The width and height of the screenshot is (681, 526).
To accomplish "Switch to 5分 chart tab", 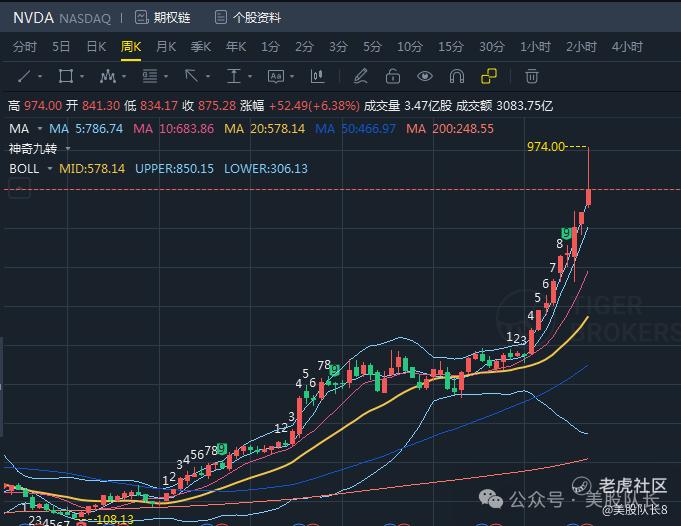I will coord(372,46).
